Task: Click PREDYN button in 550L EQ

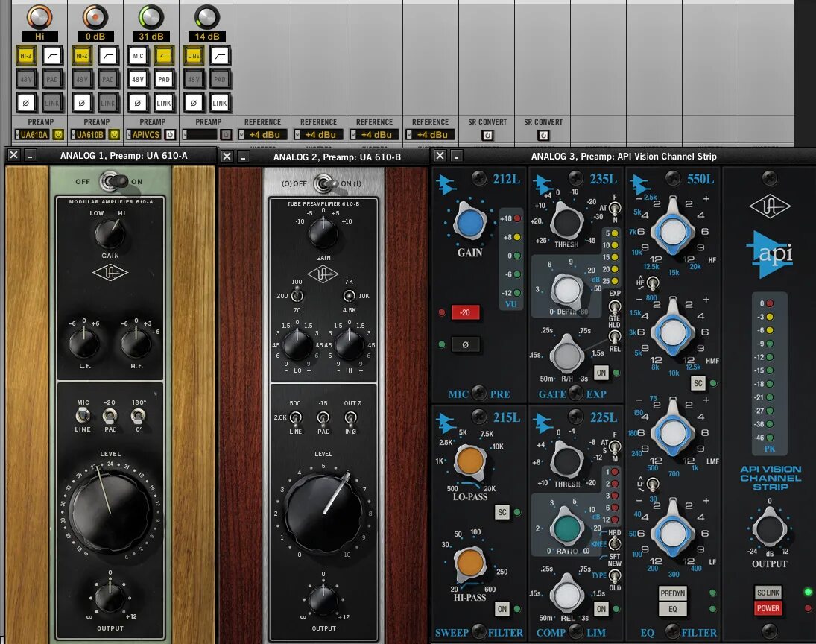Action: [673, 593]
